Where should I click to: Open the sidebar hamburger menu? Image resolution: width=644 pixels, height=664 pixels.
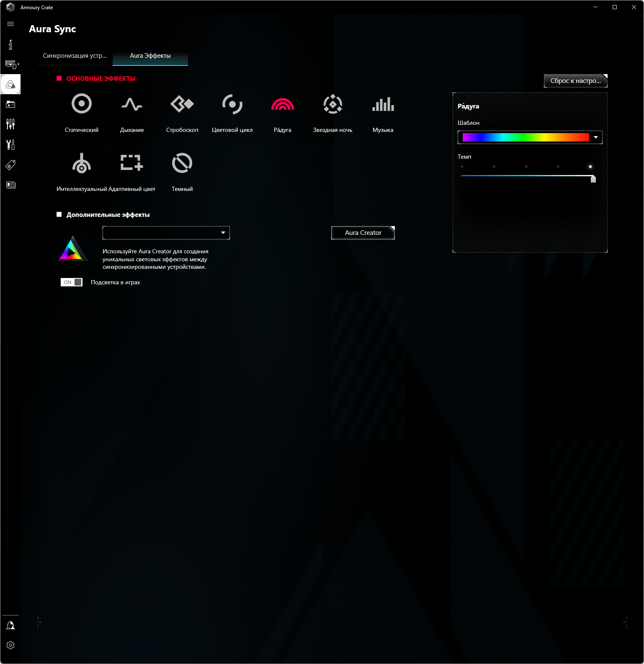point(10,24)
